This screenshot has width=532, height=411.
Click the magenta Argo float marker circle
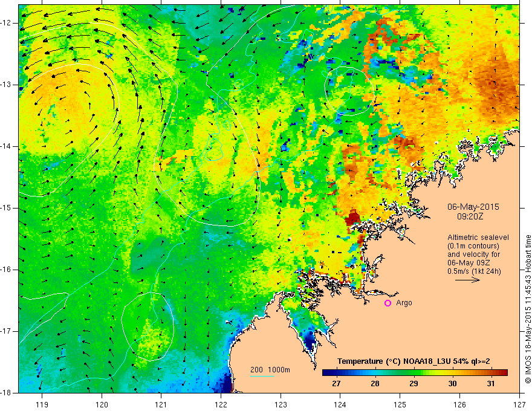(388, 303)
